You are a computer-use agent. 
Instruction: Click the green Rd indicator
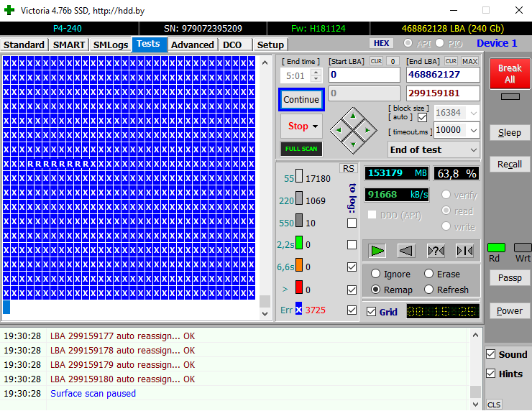[496, 248]
